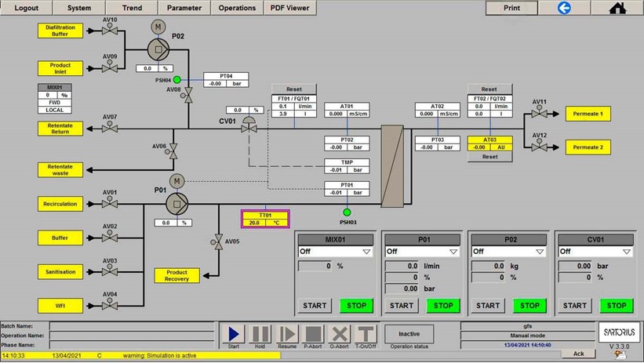Expand the CV01 mode dropdown
The image size is (644, 363).
(x=626, y=252)
